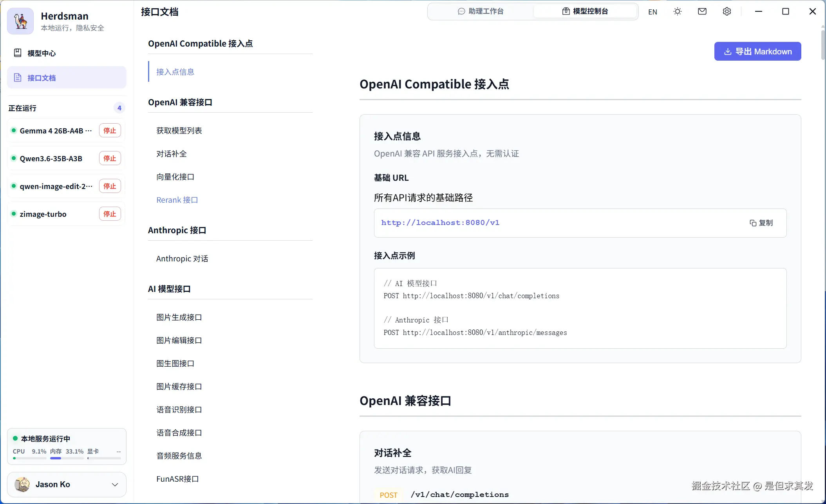Click the box icon in 模型控制台 tab
This screenshot has height=504, width=826.
pos(566,11)
